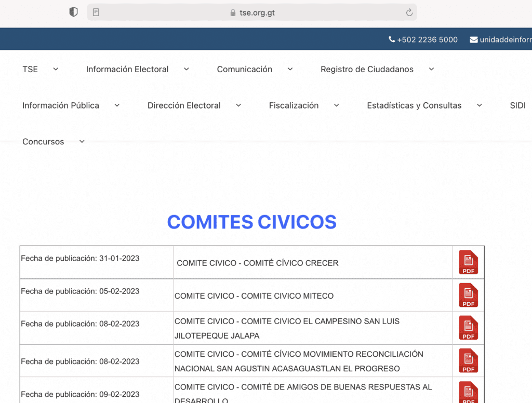Open PDF for Movimiento Reconciliación Nacional committee
Image resolution: width=532 pixels, height=403 pixels.
coord(468,361)
